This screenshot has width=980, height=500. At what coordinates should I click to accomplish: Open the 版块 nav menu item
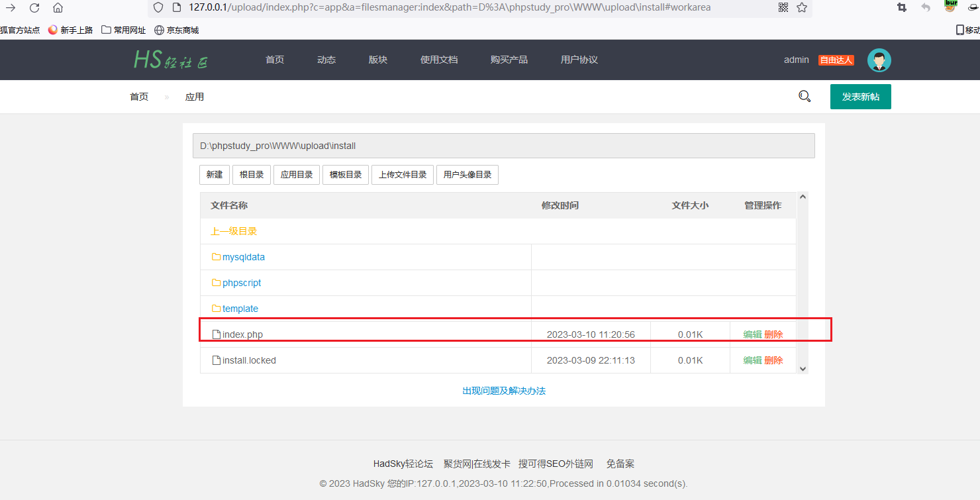(378, 60)
